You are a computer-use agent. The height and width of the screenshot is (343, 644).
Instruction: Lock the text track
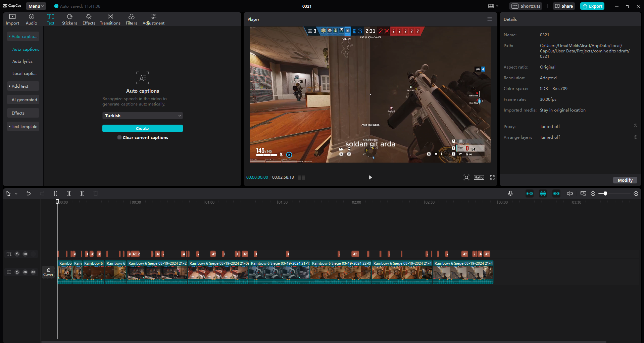(x=17, y=254)
